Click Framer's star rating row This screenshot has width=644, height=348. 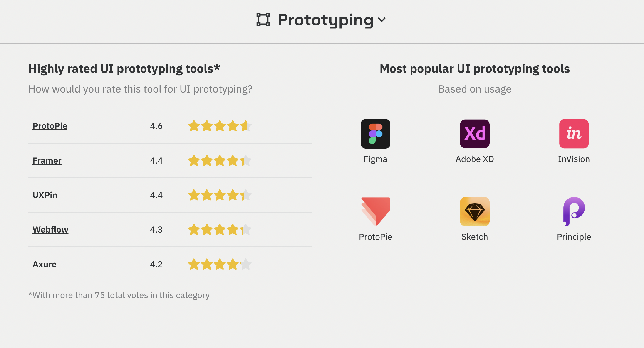[220, 160]
